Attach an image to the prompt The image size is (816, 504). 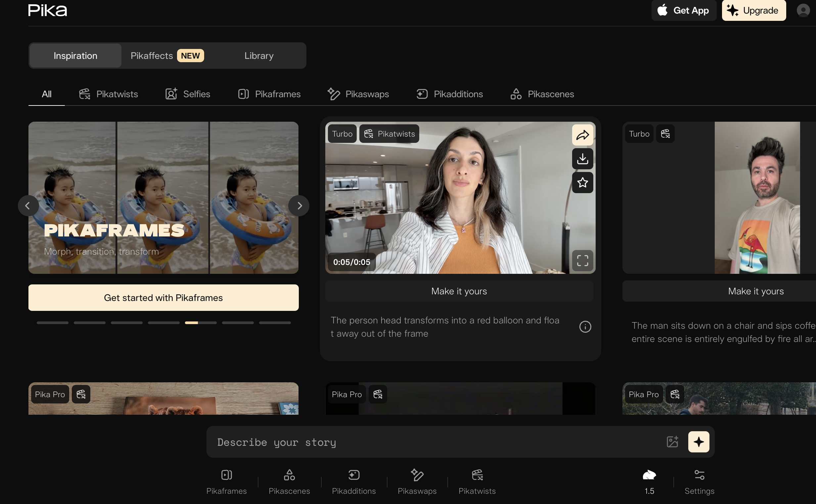(672, 442)
